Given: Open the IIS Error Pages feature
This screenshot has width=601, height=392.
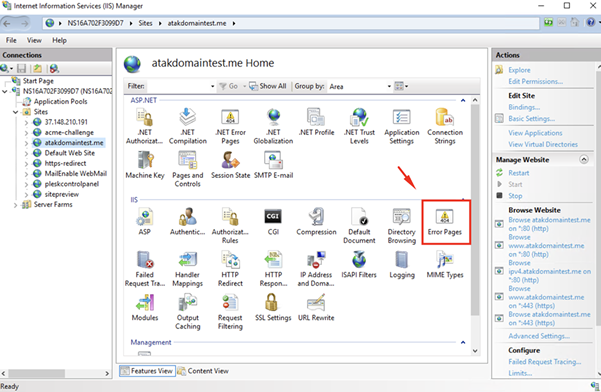Looking at the screenshot, I should [x=445, y=222].
